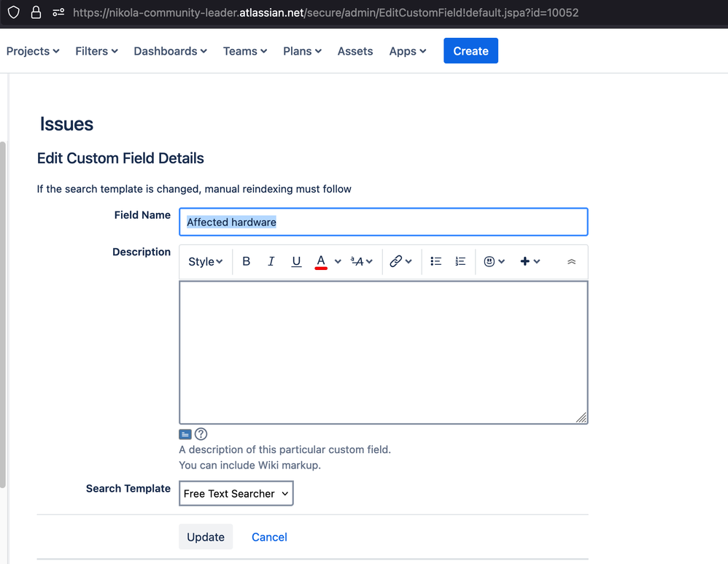This screenshot has height=564, width=728.
Task: Click inside the Description text area
Action: click(x=384, y=352)
